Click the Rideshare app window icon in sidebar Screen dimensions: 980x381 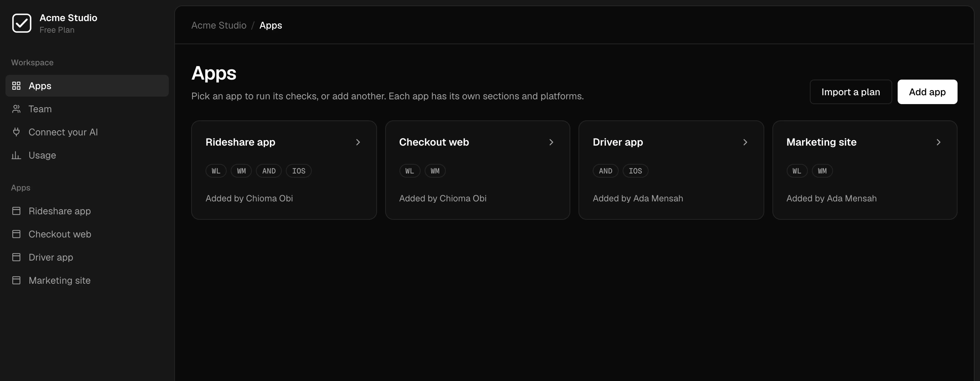[16, 211]
